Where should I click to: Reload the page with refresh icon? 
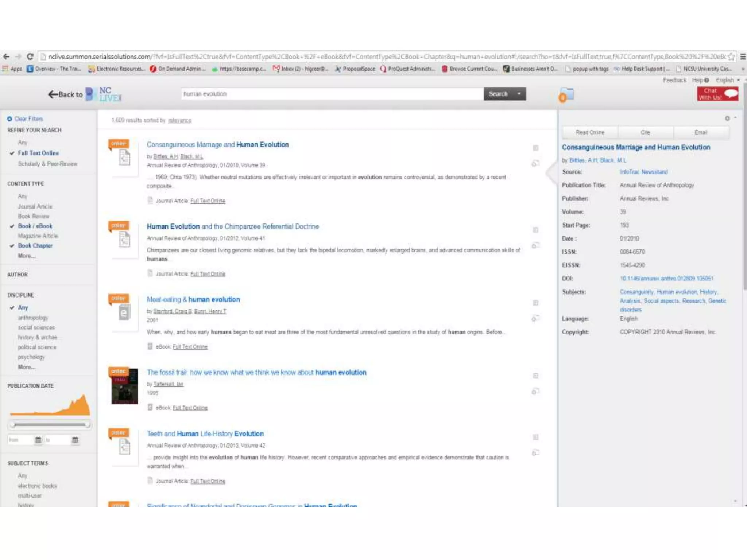tap(30, 57)
